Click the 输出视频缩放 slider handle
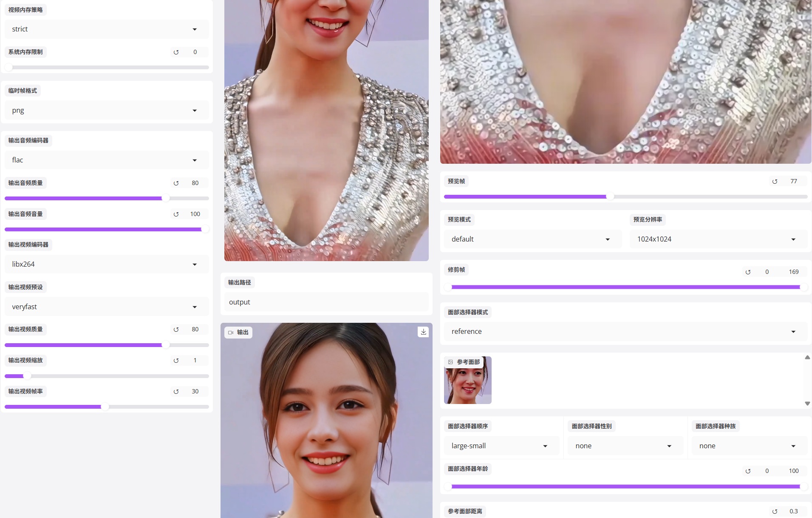The image size is (812, 518). click(27, 376)
